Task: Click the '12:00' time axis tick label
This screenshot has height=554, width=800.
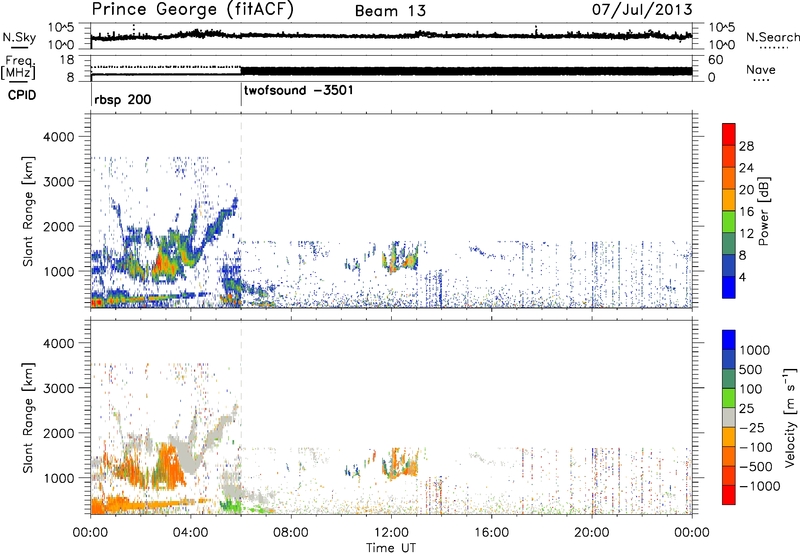Action: coord(391,533)
